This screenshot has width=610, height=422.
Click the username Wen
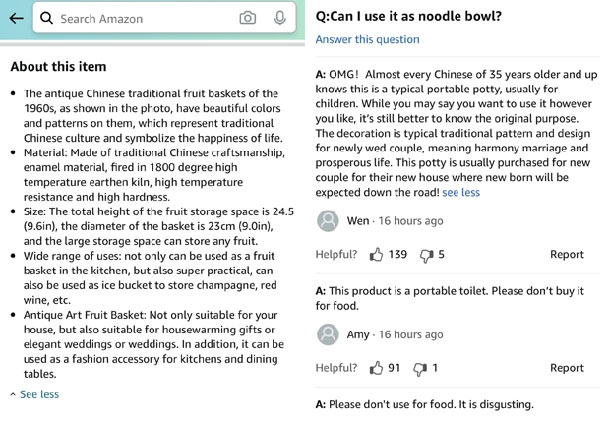[x=357, y=221]
